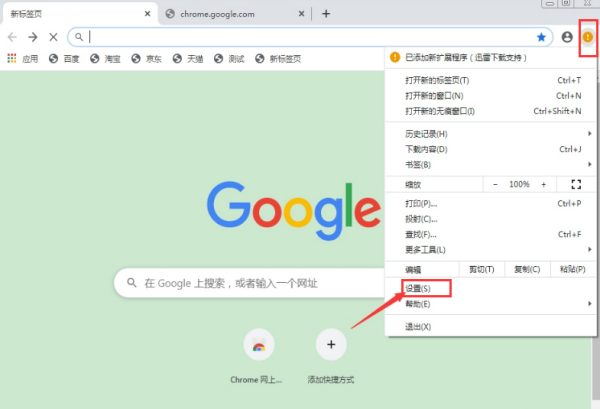Open the user profile avatar icon

tap(567, 37)
